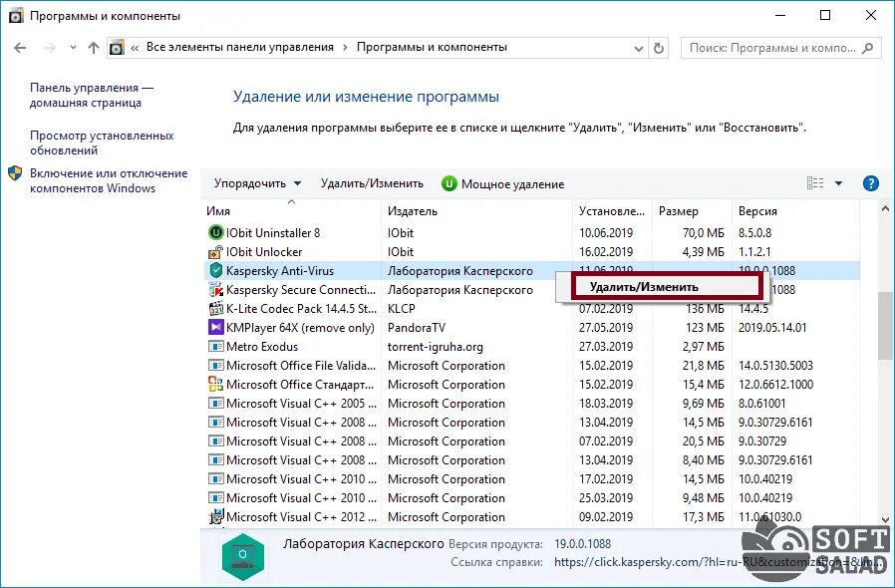895x588 pixels.
Task: Click the vertical scrollbar thumb
Action: point(885,325)
